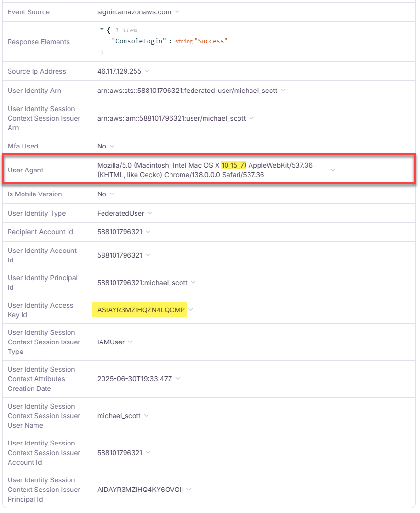420x513 pixels.
Task: Click the highlighted 10_15_7 text in User Agent
Action: click(233, 165)
